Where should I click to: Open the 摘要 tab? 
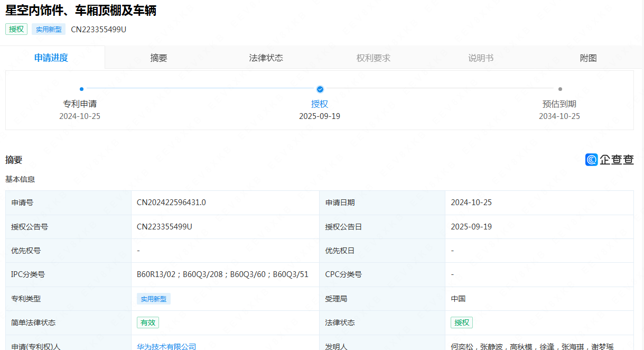click(158, 58)
